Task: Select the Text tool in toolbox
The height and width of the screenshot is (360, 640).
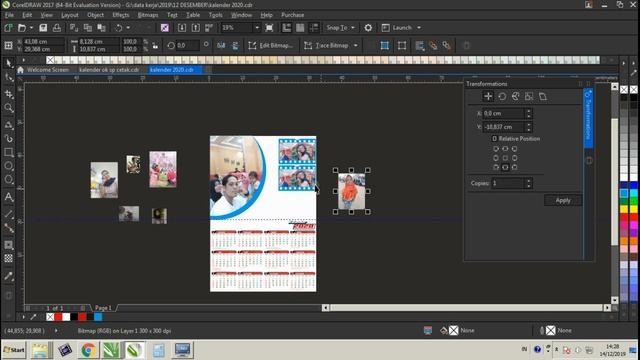Action: [9, 197]
